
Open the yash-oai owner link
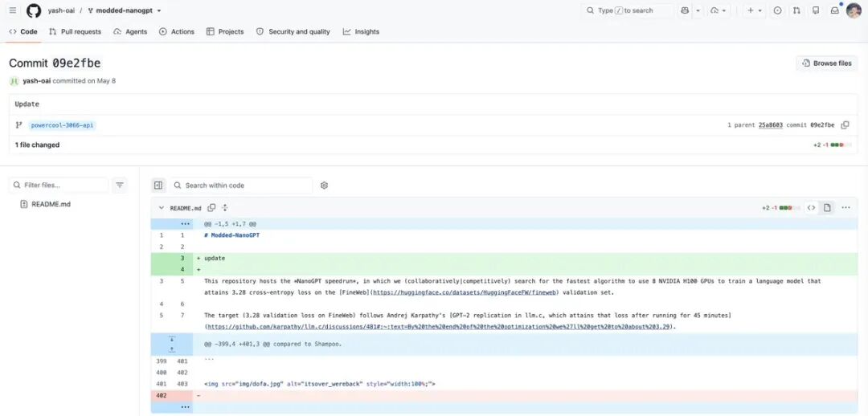(x=61, y=10)
